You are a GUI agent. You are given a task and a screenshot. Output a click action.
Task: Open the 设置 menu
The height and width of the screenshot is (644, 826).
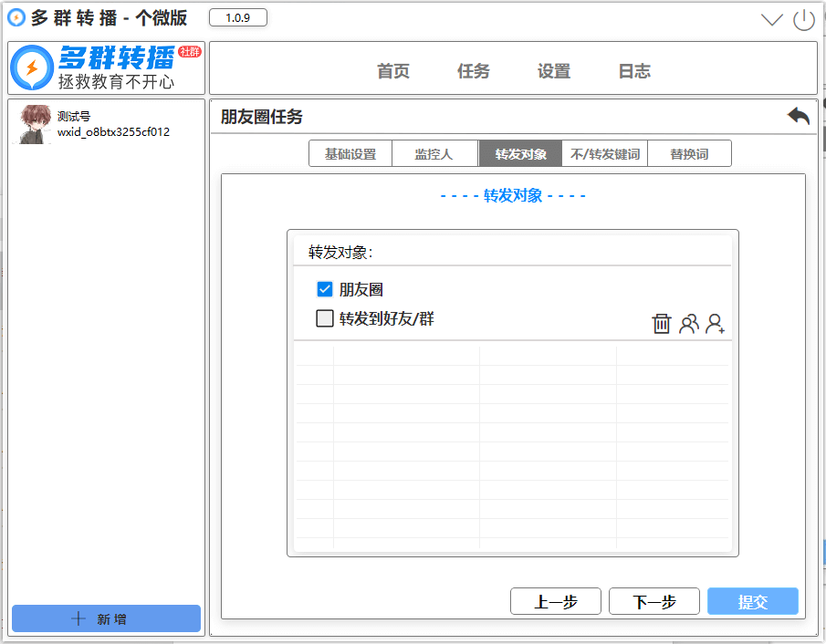click(554, 70)
